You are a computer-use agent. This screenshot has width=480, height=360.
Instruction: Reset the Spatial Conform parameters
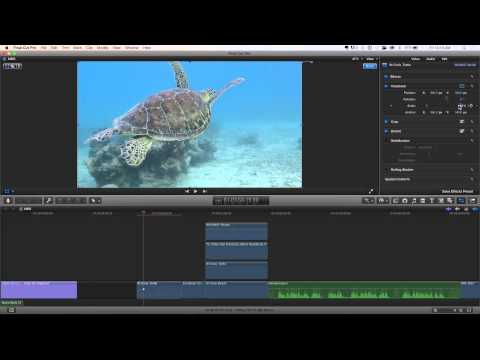[x=472, y=179]
